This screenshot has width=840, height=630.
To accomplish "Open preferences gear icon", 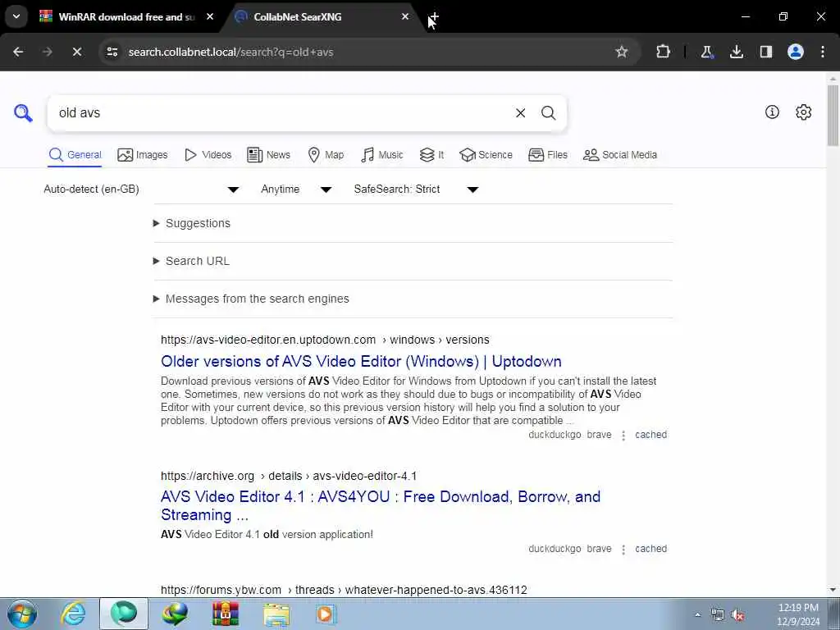I will (x=804, y=112).
